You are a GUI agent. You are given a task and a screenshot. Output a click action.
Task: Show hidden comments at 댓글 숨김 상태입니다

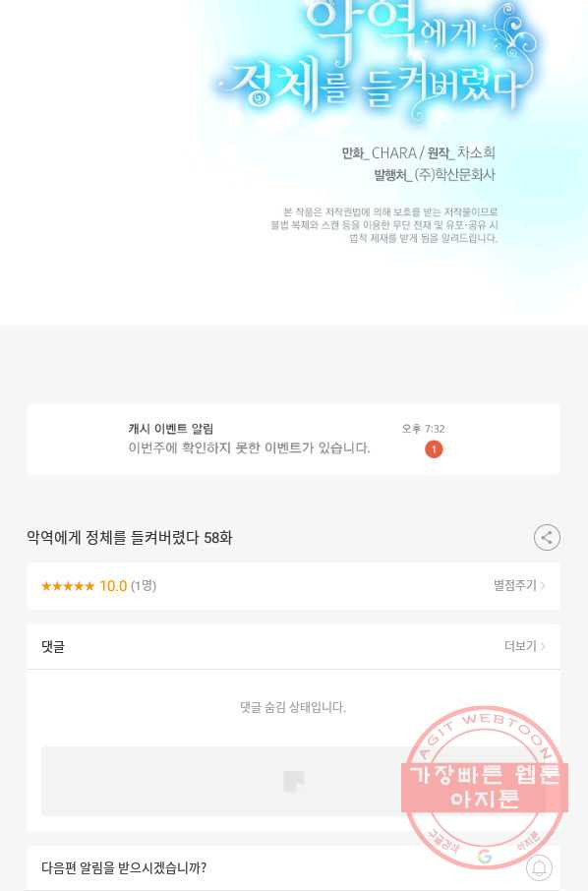293,707
